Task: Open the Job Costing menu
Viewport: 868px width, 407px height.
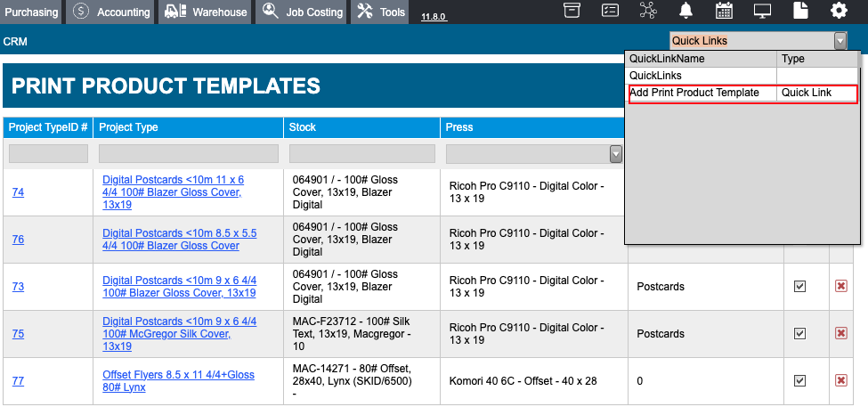Action: pyautogui.click(x=303, y=12)
